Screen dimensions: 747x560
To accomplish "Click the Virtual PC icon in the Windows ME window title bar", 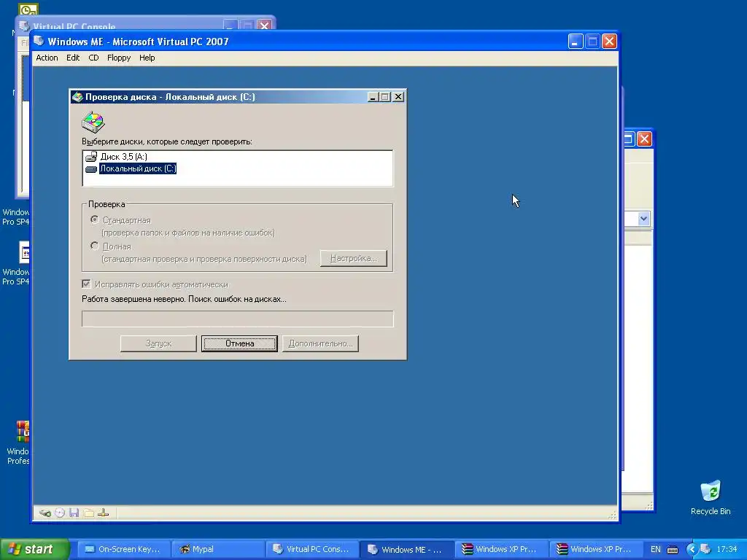I will click(x=39, y=42).
